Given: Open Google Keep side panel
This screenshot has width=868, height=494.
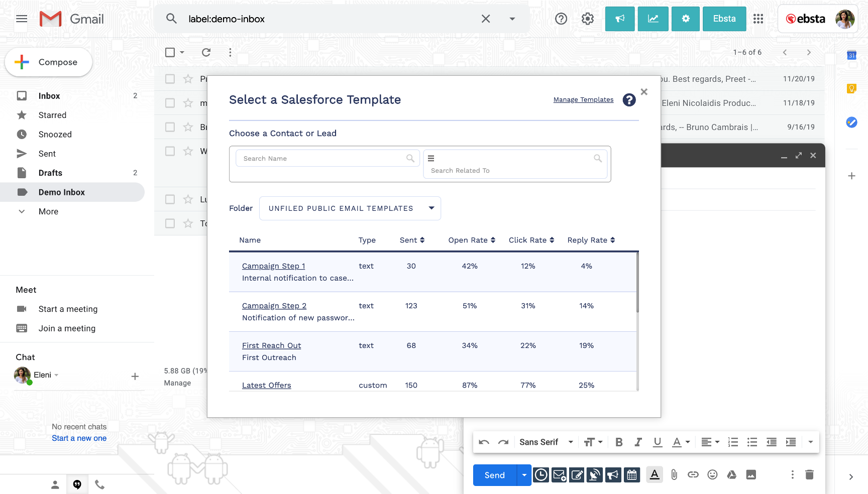Looking at the screenshot, I should [852, 89].
